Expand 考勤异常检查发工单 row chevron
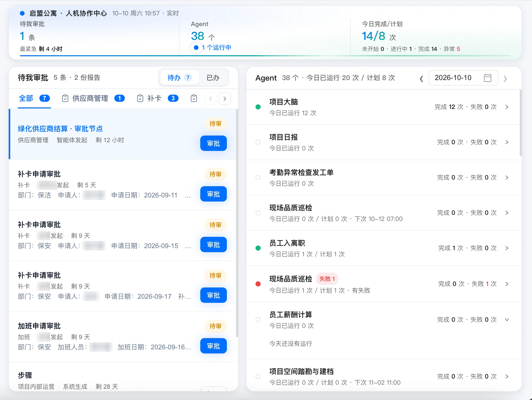The image size is (532, 400). point(507,177)
